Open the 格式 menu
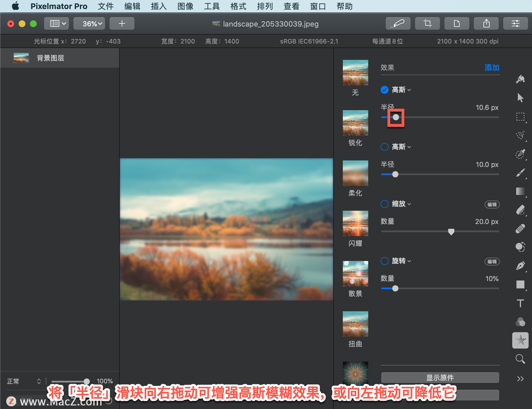Screen dimensions: 532x409 238,6
